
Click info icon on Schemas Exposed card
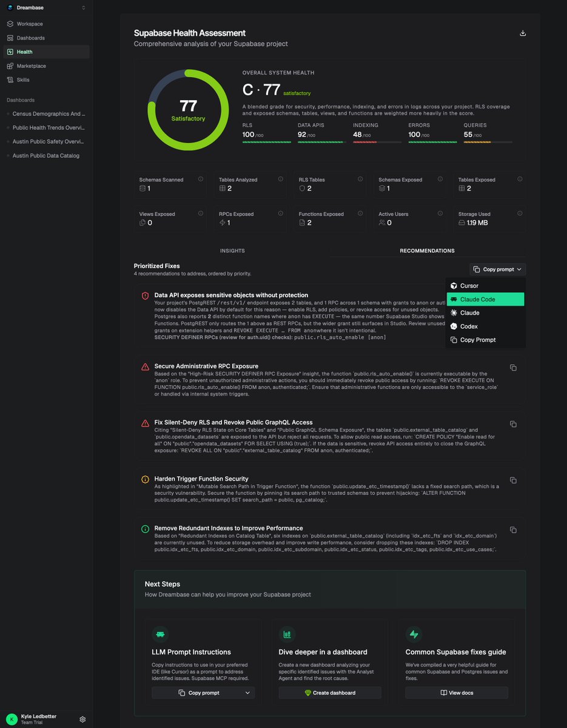(440, 179)
